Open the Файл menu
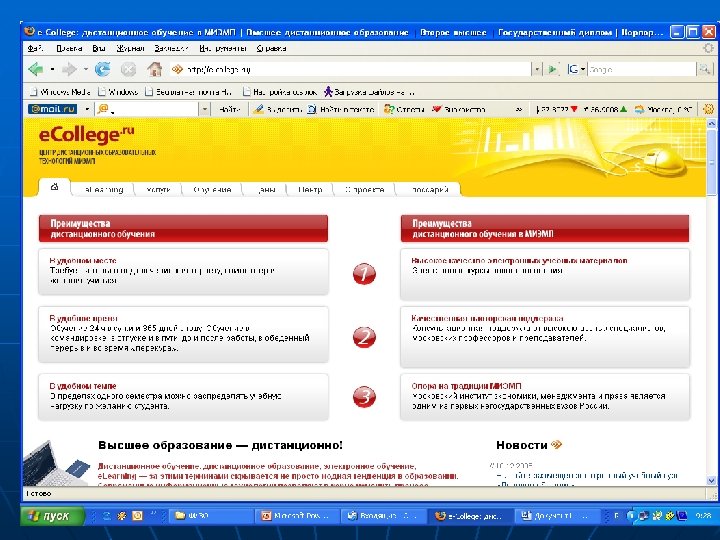Viewport: 720px width, 540px height. (35, 48)
